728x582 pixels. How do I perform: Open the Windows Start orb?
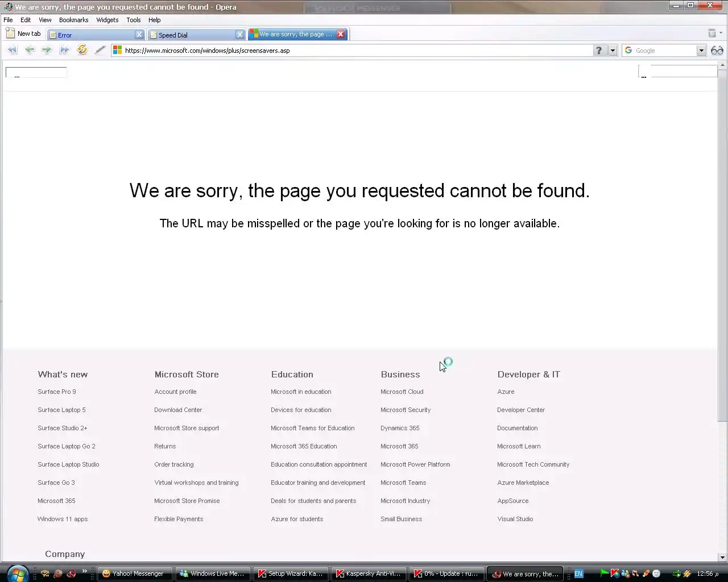18,573
